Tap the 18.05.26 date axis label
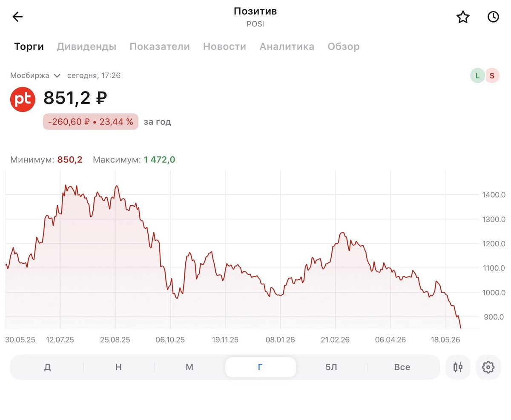 point(445,340)
